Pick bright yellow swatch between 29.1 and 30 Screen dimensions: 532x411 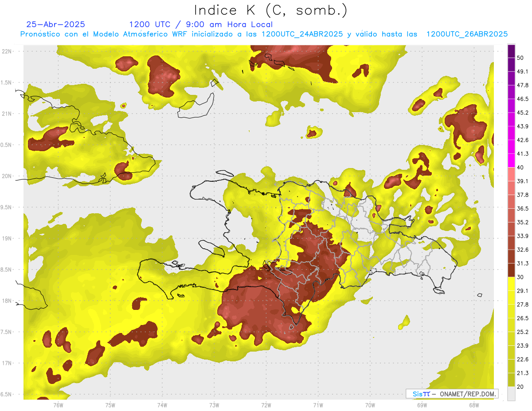tap(511, 284)
